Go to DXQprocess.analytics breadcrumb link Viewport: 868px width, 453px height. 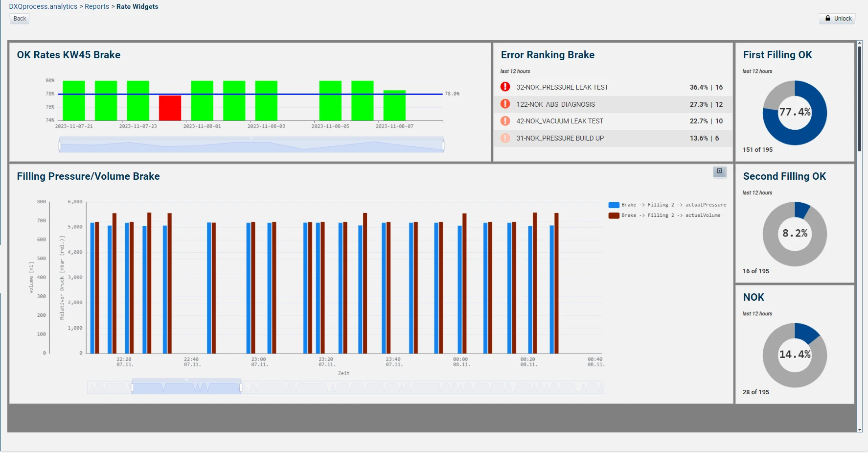tap(43, 6)
